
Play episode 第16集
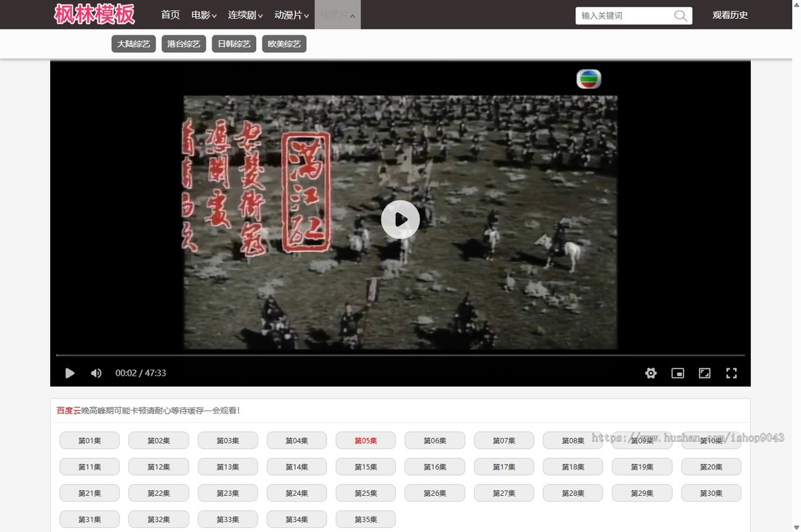435,467
